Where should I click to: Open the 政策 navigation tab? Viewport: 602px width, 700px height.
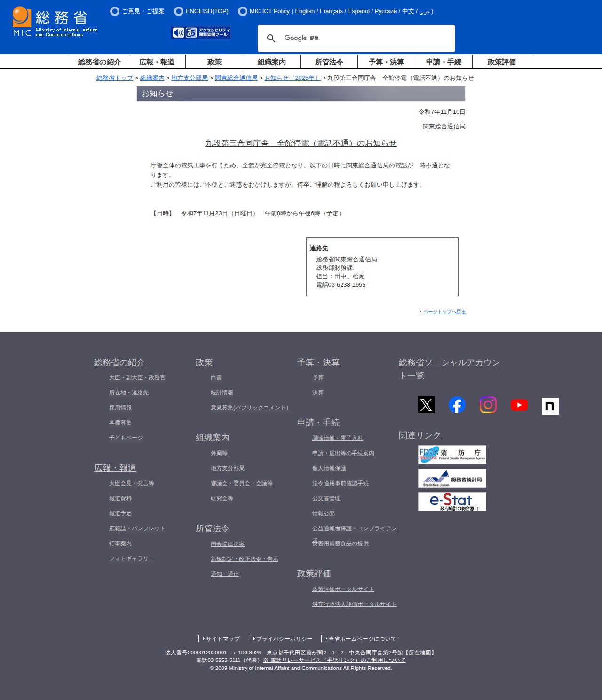[215, 61]
